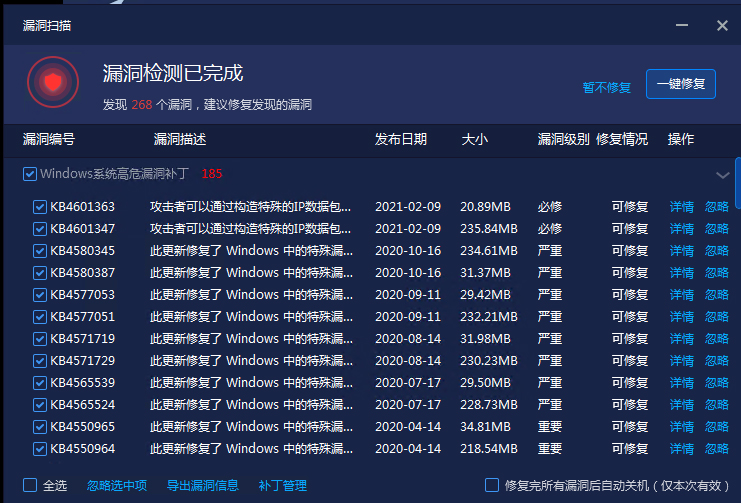Ignore KB4550964 with 忽略
The width and height of the screenshot is (741, 503).
pos(717,449)
